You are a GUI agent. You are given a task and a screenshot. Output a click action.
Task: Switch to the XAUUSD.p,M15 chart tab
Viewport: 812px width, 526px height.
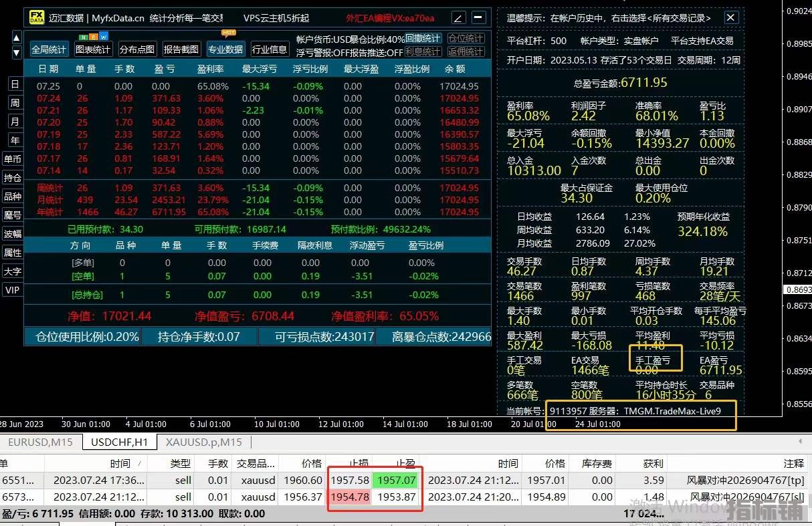pos(203,442)
